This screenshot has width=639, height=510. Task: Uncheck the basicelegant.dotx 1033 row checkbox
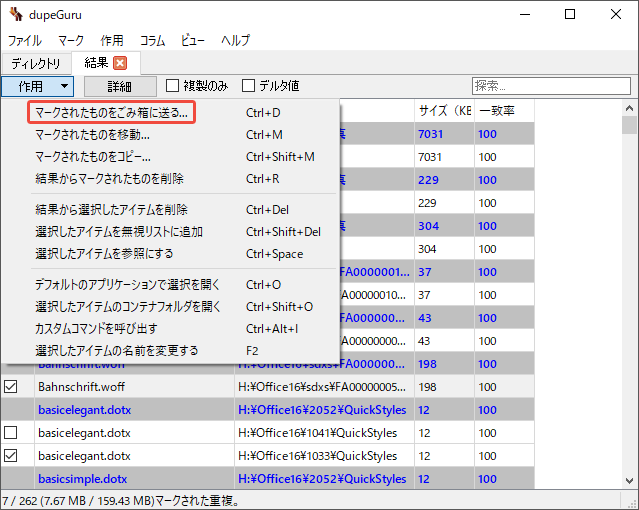pos(11,455)
